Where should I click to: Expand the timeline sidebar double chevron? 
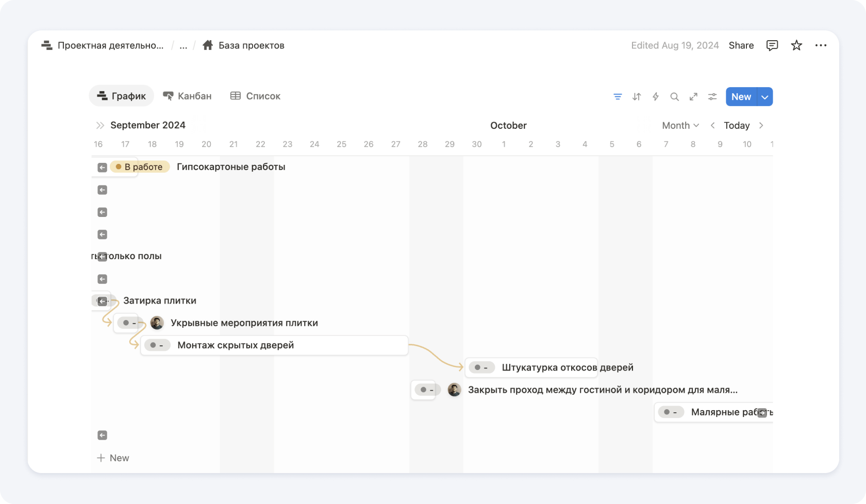100,125
